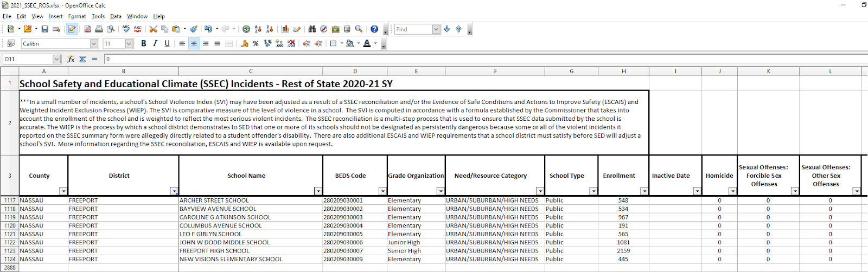Add a decimal place
868x272 pixels.
(279, 43)
